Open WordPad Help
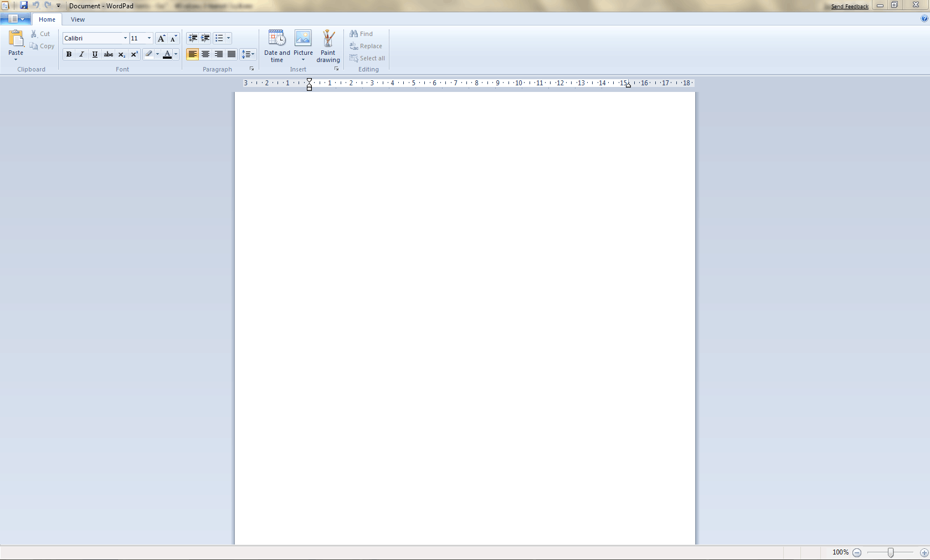The width and height of the screenshot is (930, 560). tap(924, 19)
